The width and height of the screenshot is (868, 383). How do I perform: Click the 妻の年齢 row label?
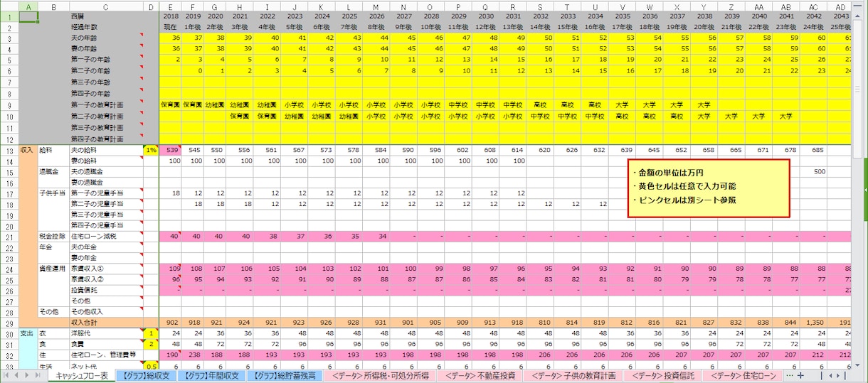(x=105, y=48)
